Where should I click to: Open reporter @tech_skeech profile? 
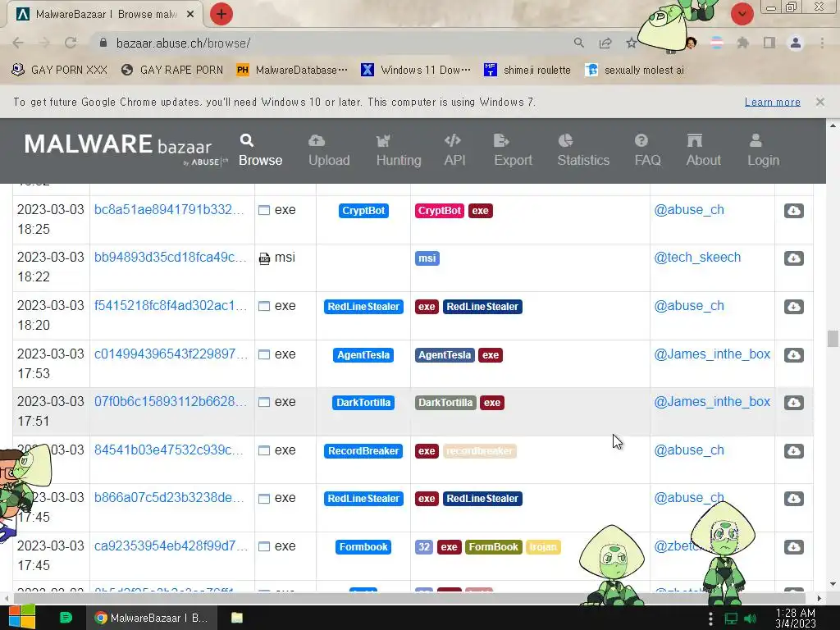pos(697,257)
